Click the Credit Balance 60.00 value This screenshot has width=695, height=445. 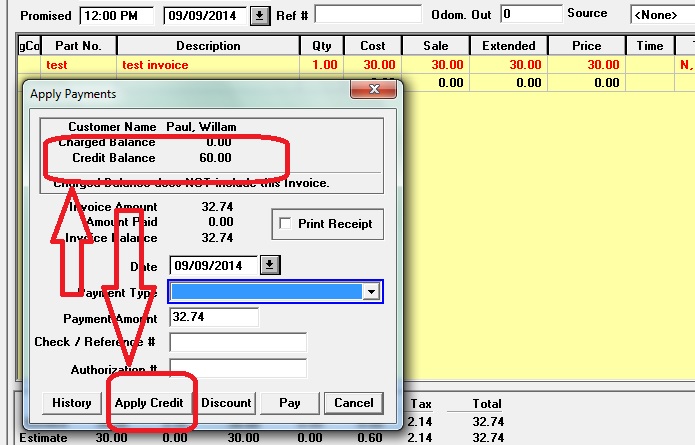tap(215, 158)
